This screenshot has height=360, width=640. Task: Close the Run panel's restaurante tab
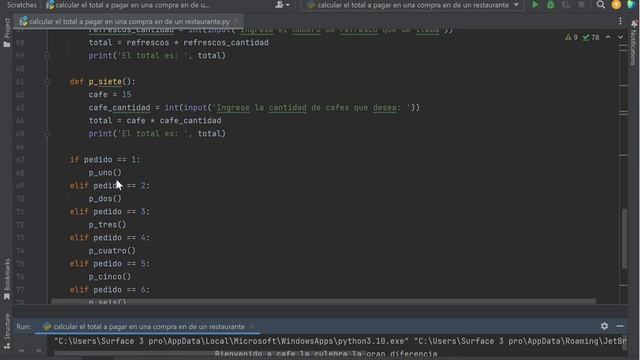pos(252,327)
